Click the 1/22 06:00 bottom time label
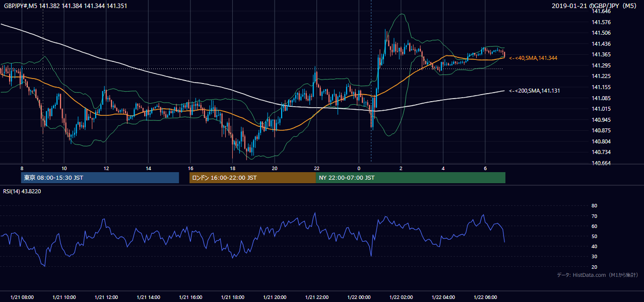Viewport: 644px width, 302px height. (x=485, y=297)
